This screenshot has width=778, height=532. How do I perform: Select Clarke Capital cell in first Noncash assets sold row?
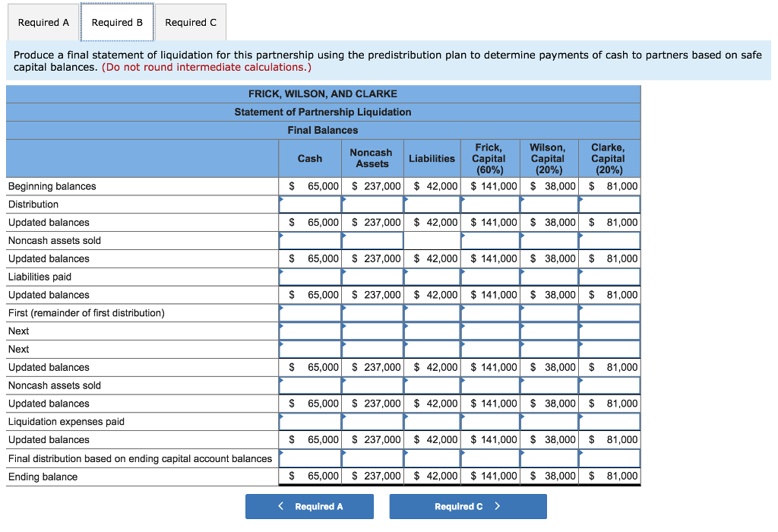point(609,241)
